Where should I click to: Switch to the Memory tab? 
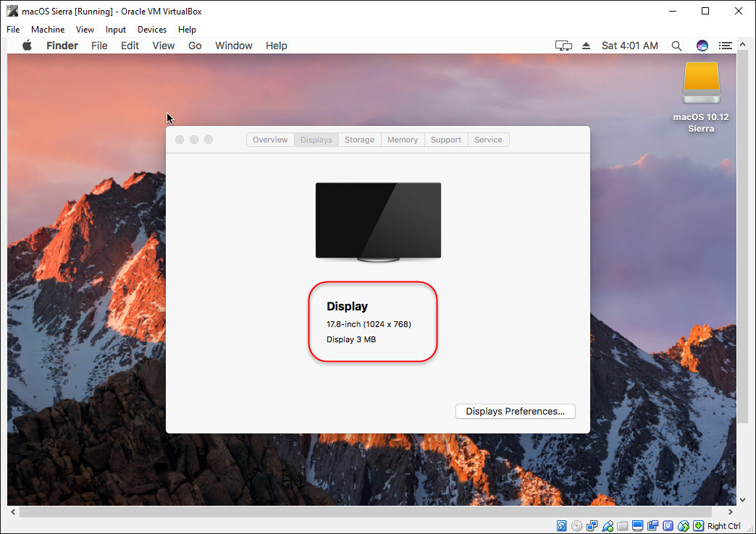(x=402, y=140)
